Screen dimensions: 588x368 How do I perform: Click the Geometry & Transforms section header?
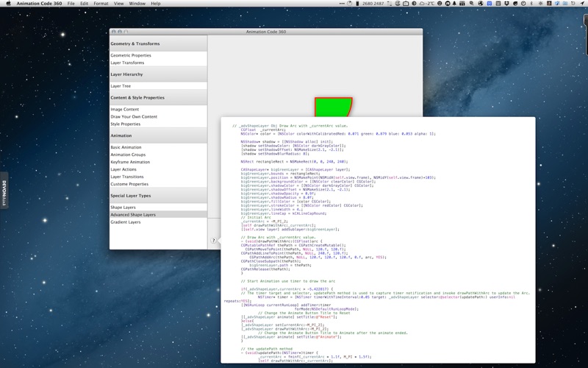click(x=158, y=43)
